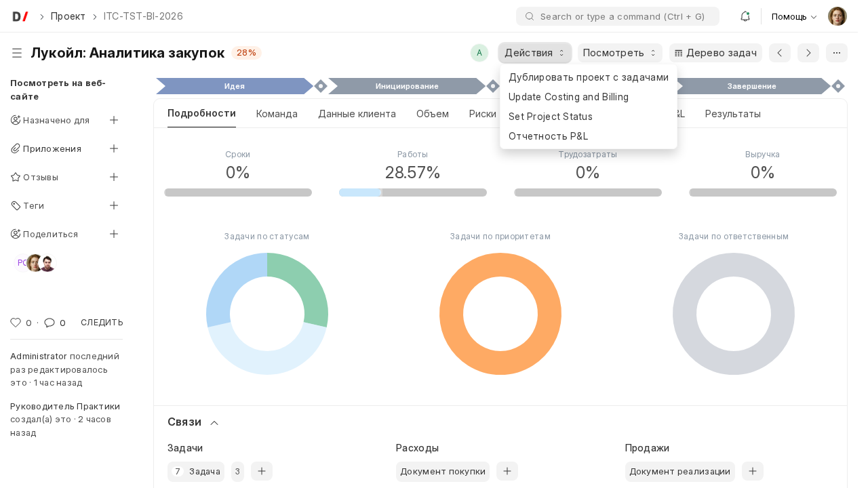Click the Руководитель Практики created entry

pyautogui.click(x=65, y=420)
